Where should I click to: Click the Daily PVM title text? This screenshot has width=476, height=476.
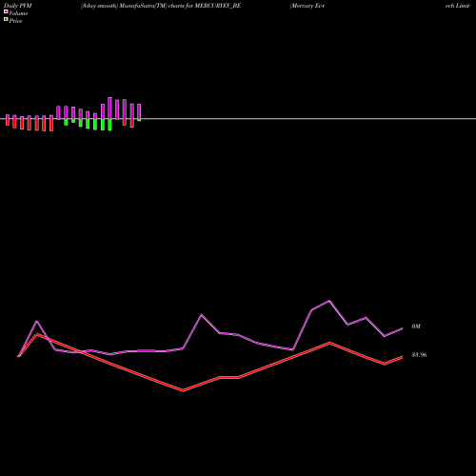(18, 6)
